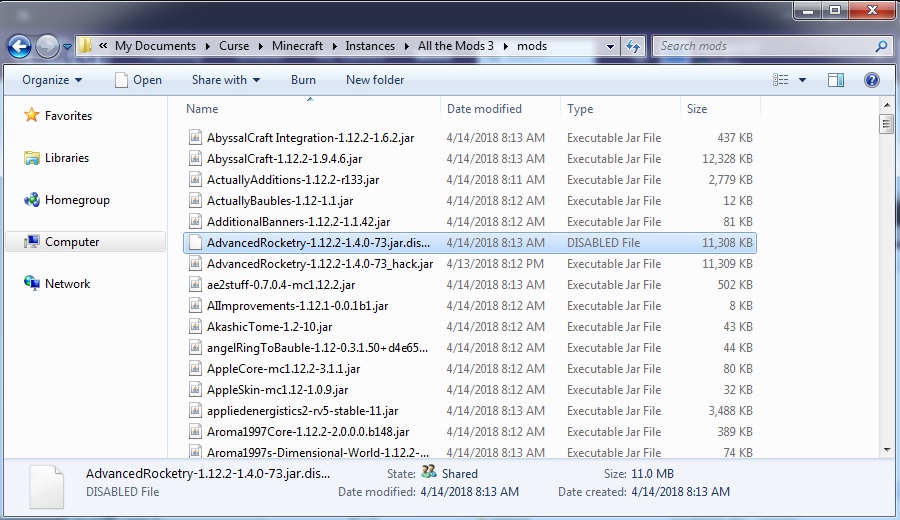Expand address bar previous locations dropdown
The height and width of the screenshot is (520, 900).
[x=610, y=46]
